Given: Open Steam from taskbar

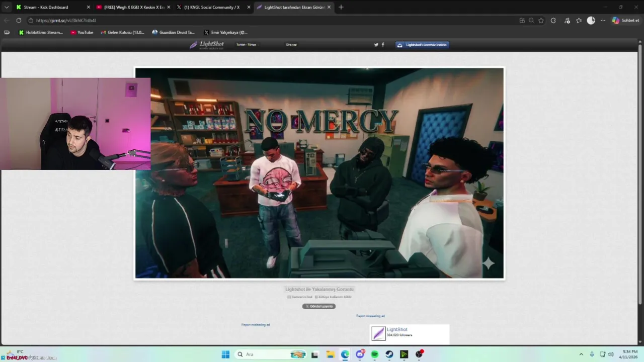Looking at the screenshot, I should pos(389,354).
